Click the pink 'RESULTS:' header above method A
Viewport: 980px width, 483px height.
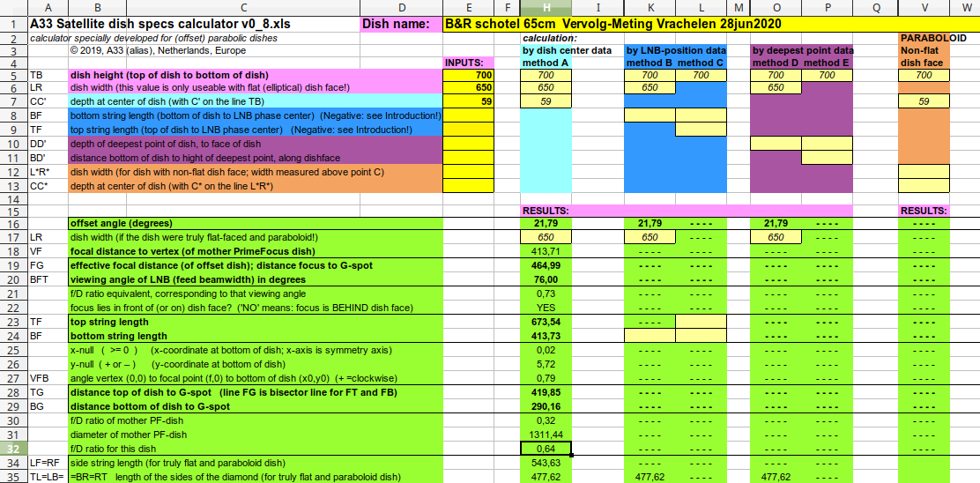click(x=546, y=211)
